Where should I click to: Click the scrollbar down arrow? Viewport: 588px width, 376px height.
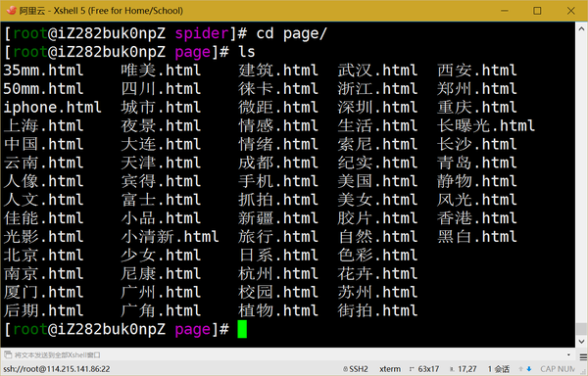581,341
